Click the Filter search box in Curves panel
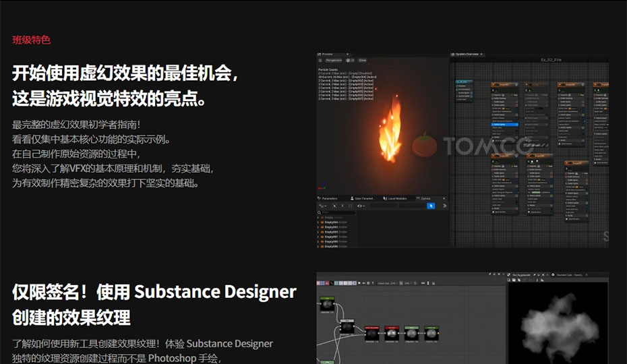 coord(336,212)
